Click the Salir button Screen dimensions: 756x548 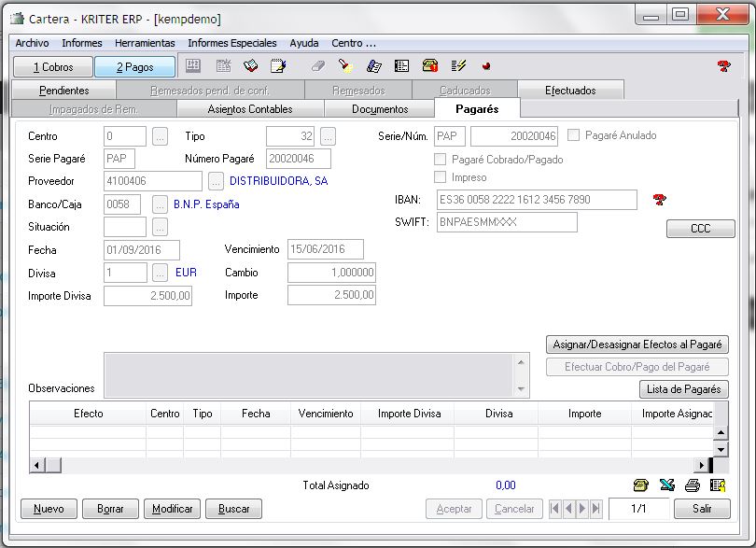[x=702, y=509]
